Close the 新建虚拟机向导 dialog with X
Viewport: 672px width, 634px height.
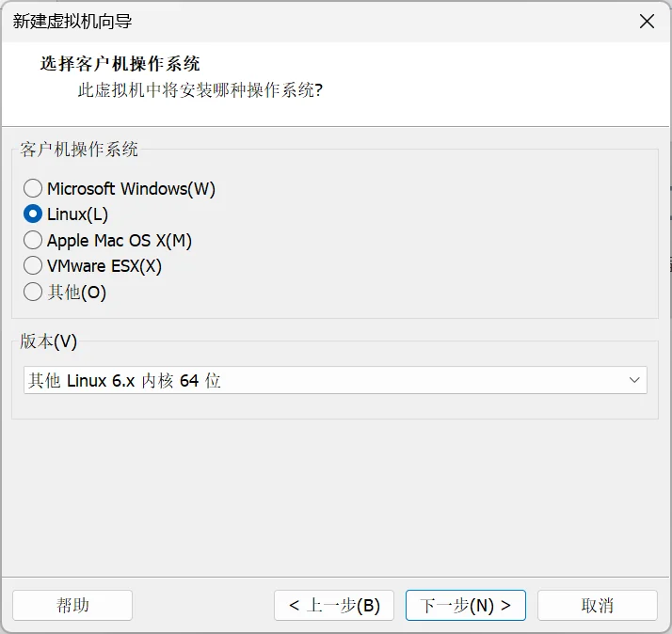647,21
